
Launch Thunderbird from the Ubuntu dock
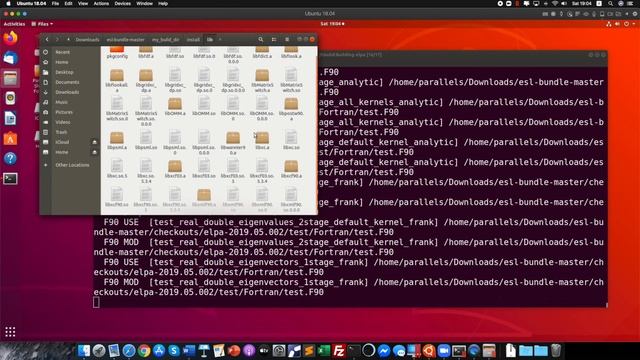click(11, 58)
